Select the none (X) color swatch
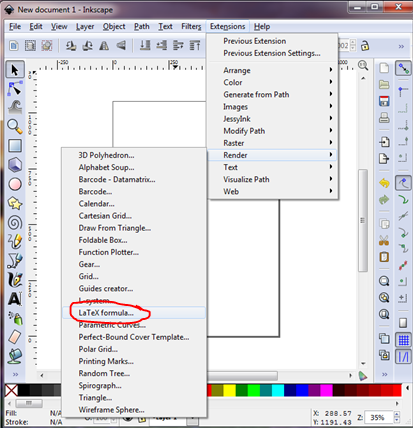The width and height of the screenshot is (413, 428). 12,390
